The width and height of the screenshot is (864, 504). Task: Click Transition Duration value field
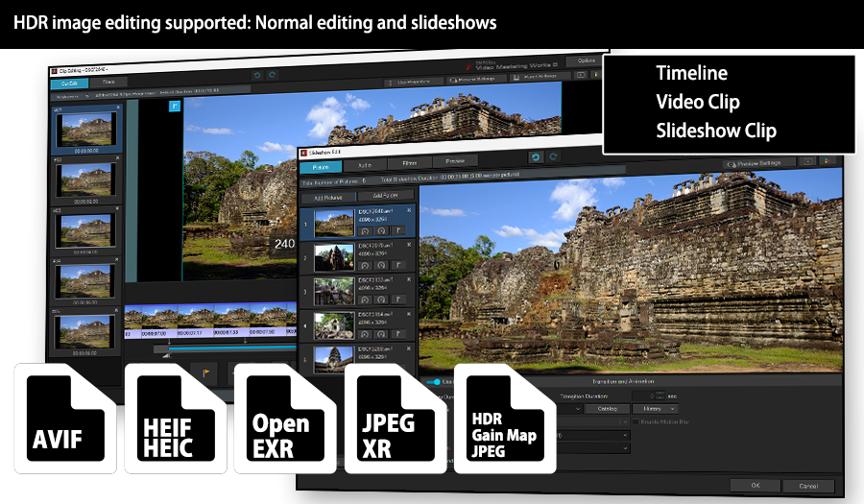643,396
